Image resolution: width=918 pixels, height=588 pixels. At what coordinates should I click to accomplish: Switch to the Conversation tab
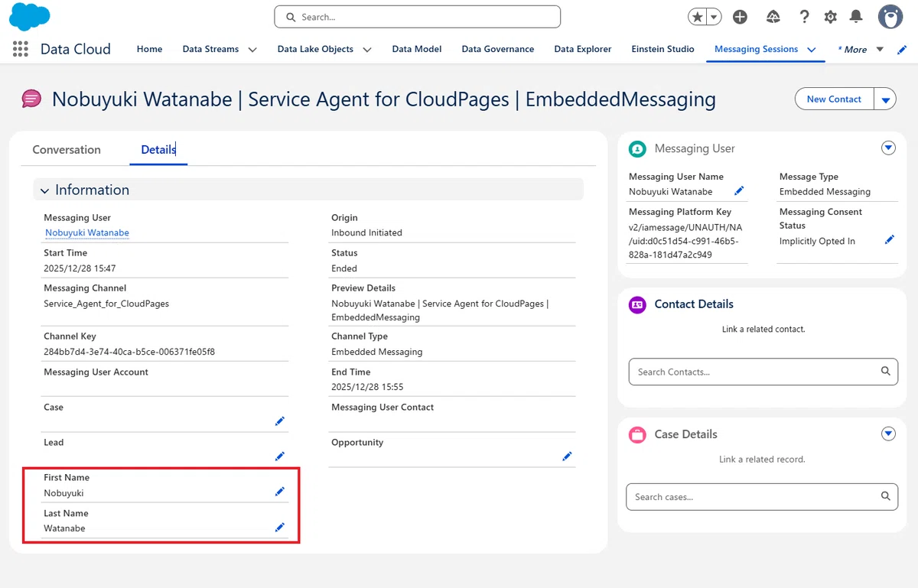coord(67,150)
